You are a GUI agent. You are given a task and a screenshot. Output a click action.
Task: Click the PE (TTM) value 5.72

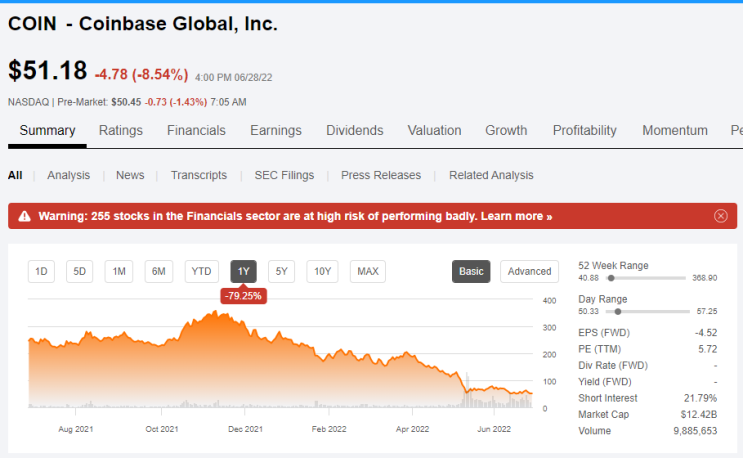click(707, 349)
